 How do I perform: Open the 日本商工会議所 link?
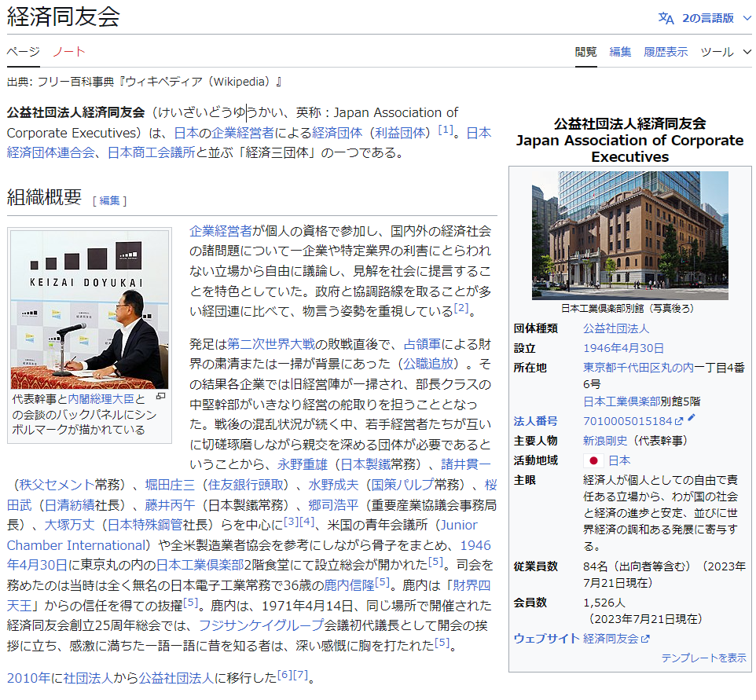click(x=152, y=152)
